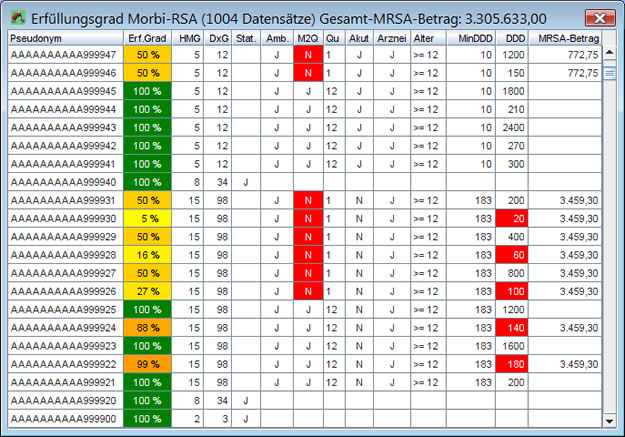Click the application icon in title bar
This screenshot has height=437, width=625.
click(17, 17)
